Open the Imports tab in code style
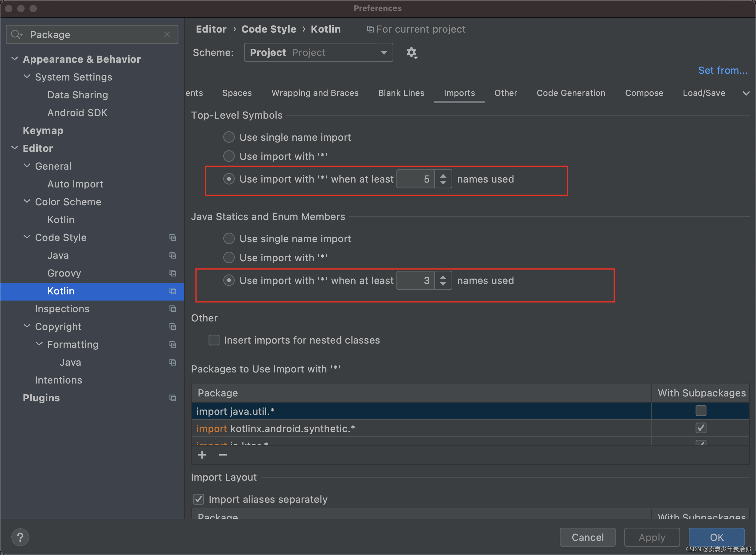756x555 pixels. point(460,93)
